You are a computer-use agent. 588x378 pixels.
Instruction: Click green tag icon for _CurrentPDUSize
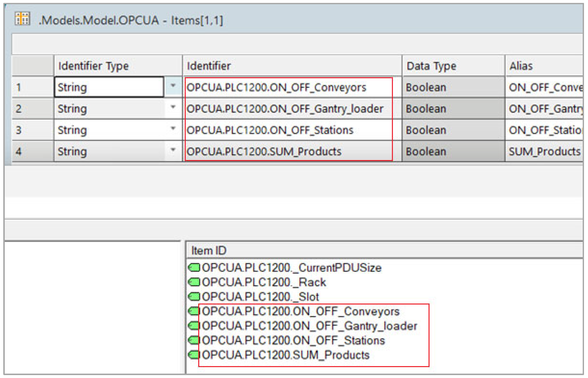[x=194, y=267]
